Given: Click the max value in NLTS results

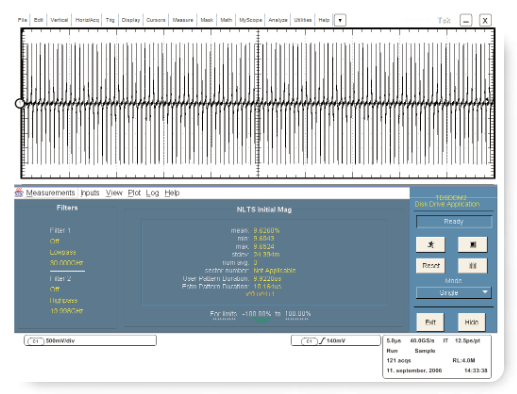Looking at the screenshot, I should coord(264,246).
